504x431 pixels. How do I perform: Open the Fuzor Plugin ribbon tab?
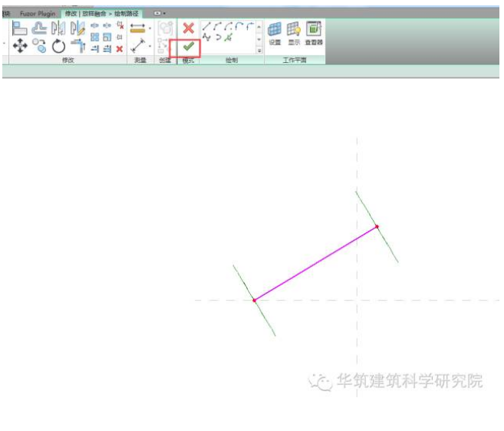point(38,14)
